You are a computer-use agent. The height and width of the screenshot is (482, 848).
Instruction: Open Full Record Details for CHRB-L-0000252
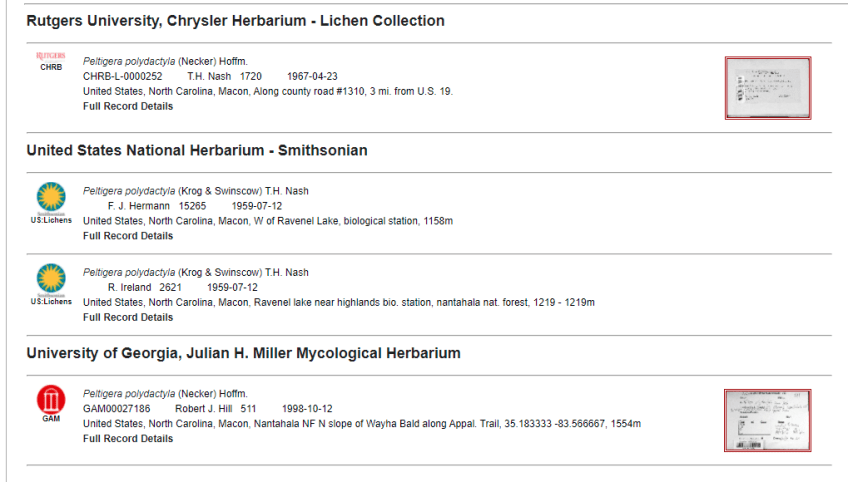tap(128, 106)
